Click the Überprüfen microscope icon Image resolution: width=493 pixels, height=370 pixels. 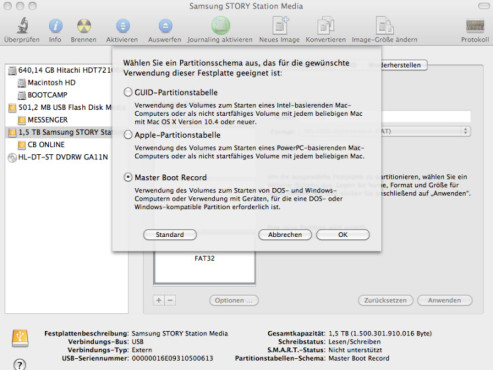click(x=22, y=25)
